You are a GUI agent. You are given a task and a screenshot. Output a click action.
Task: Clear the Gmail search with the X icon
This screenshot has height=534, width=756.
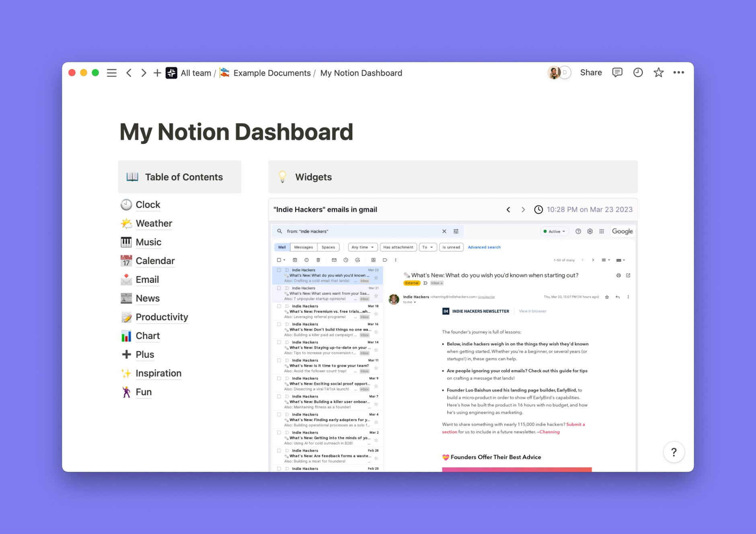(444, 231)
